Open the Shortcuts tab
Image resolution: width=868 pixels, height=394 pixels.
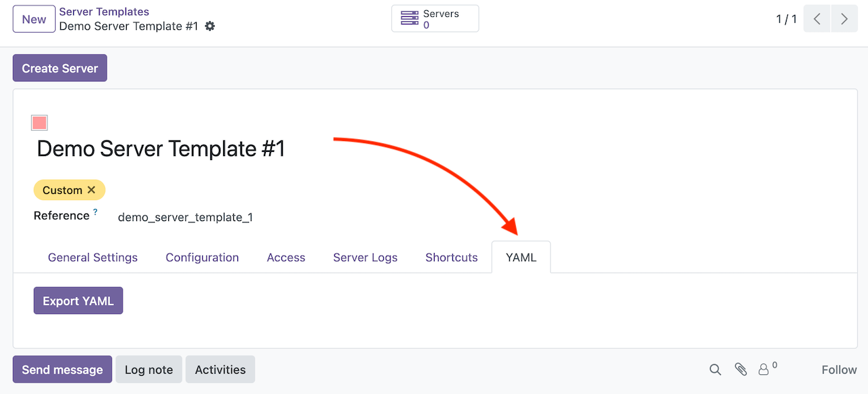[x=451, y=257]
